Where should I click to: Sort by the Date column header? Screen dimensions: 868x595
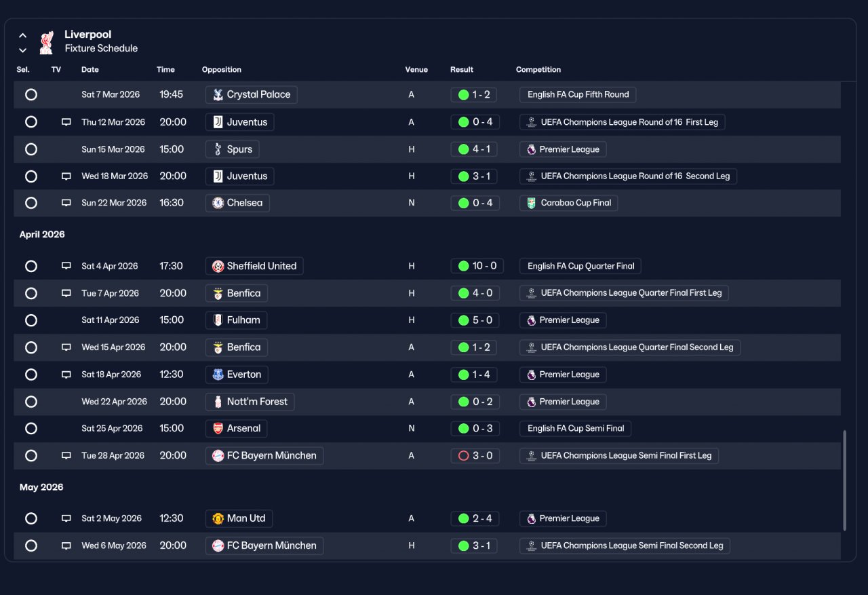click(x=90, y=70)
